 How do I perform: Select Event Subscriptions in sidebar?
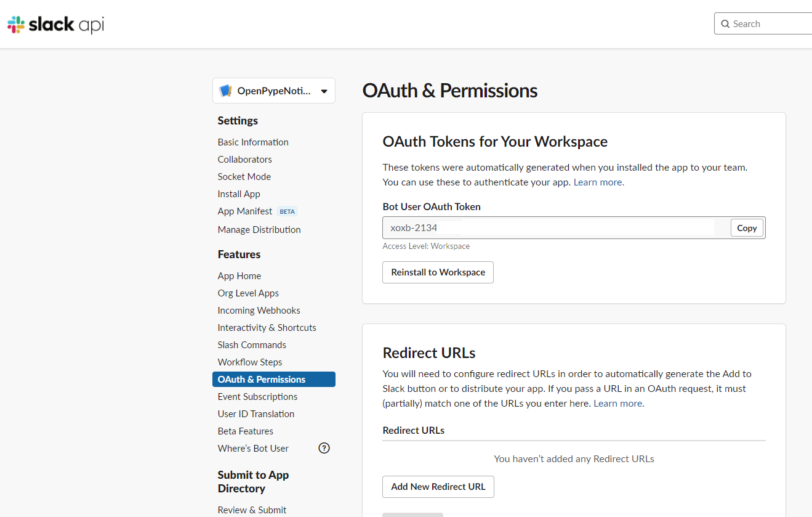pyautogui.click(x=257, y=397)
